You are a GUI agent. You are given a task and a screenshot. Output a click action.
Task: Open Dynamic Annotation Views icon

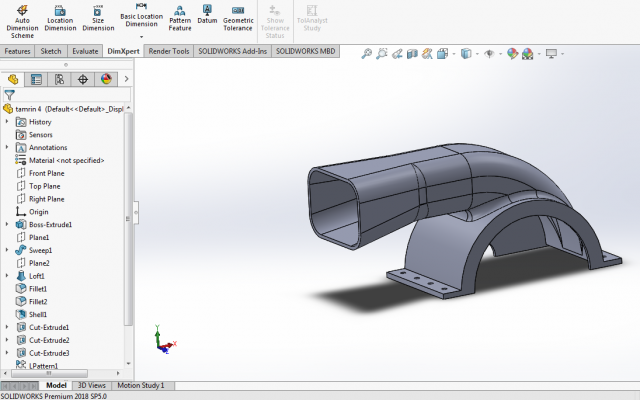(427, 53)
